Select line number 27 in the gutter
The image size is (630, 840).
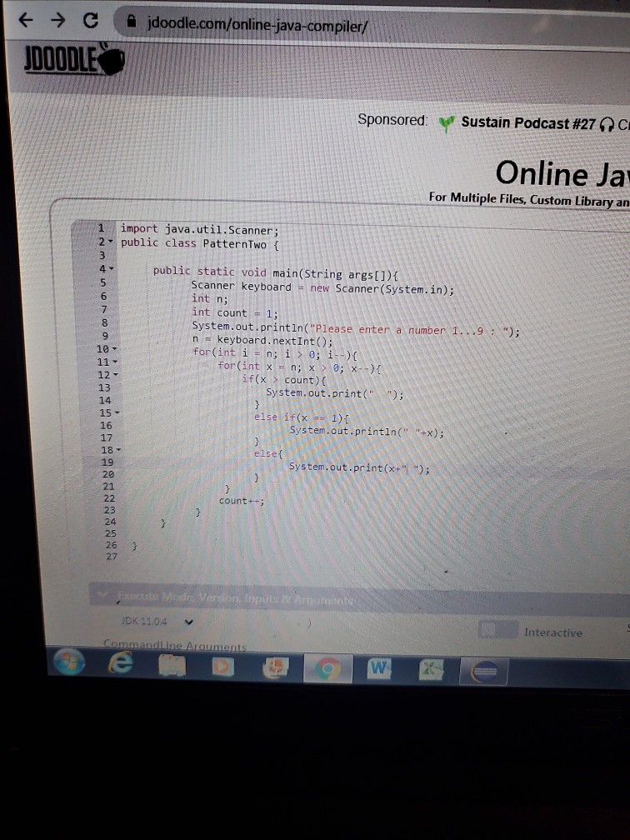tap(112, 557)
